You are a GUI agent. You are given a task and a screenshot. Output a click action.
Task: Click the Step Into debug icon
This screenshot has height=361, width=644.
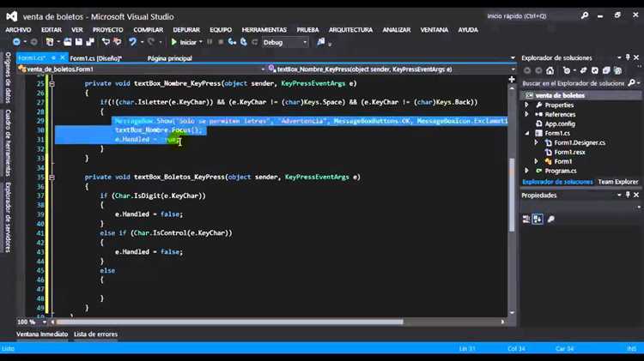232,42
